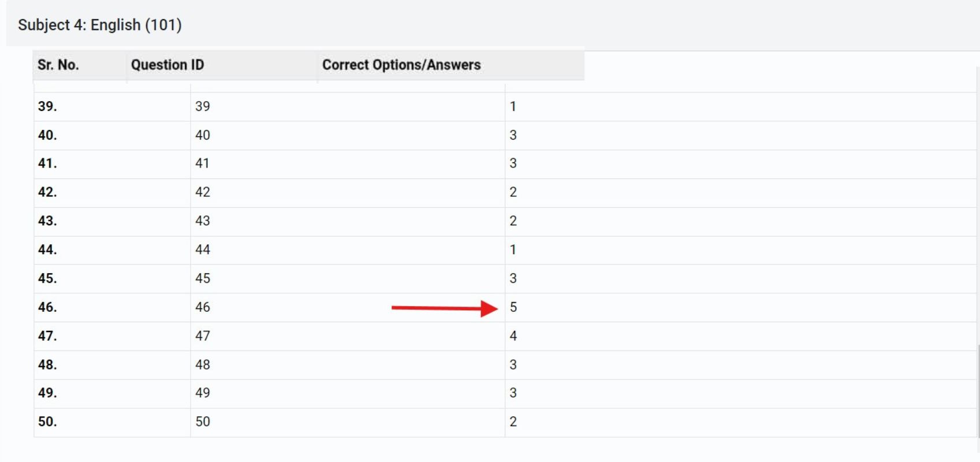980x462 pixels.
Task: Click the answer 2 in row 50
Action: [x=513, y=422]
